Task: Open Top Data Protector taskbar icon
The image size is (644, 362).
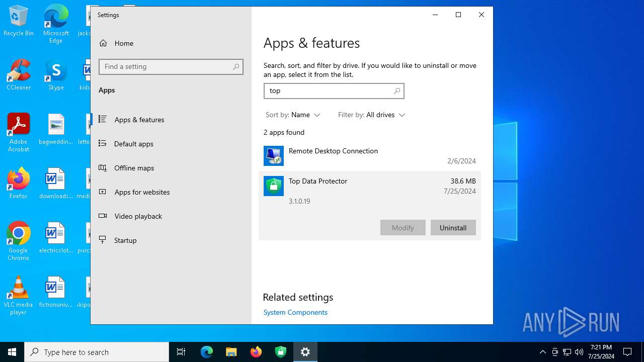Action: click(281, 352)
